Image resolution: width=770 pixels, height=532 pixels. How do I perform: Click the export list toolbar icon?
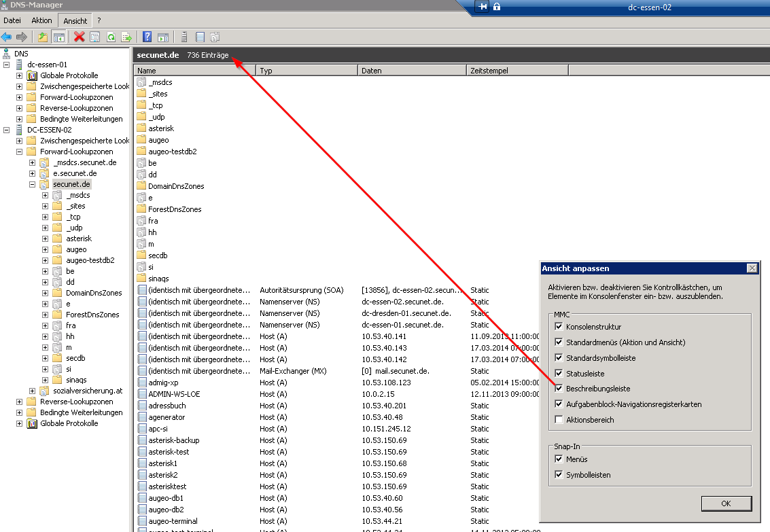[x=126, y=37]
